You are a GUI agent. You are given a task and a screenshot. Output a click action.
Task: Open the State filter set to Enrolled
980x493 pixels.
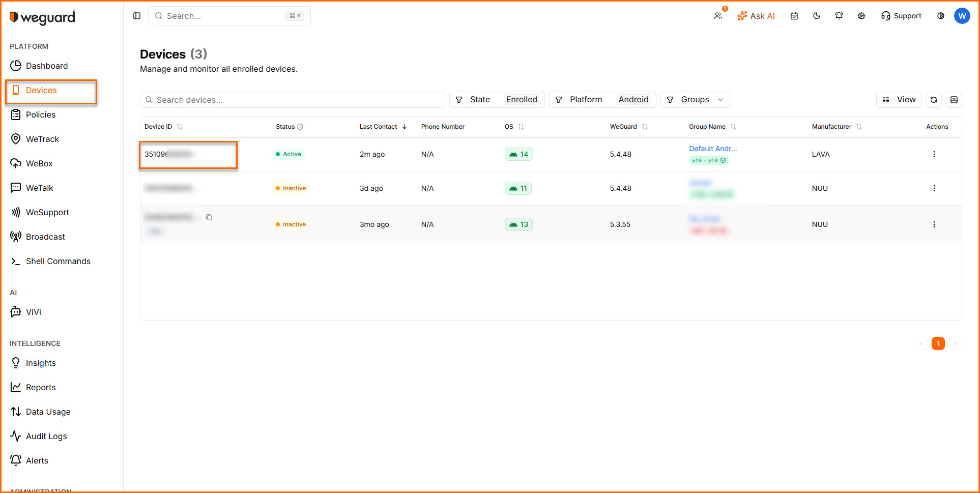pyautogui.click(x=497, y=100)
